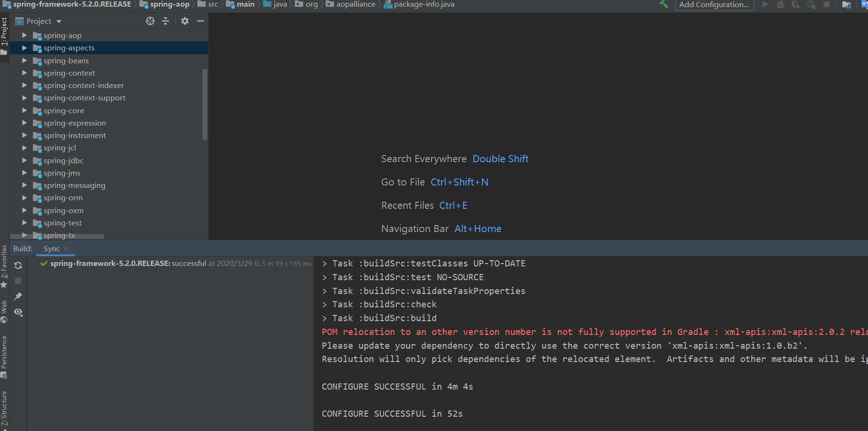Switch to the Sync tab in Build
Image resolution: width=868 pixels, height=431 pixels.
tap(52, 249)
